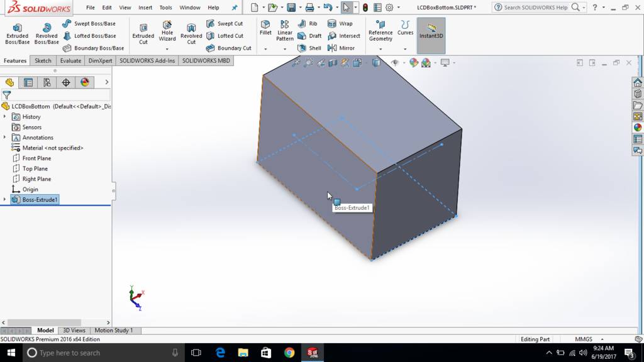Click the Rib feature tool
Viewport: 644px width, 362px height.
pos(307,24)
